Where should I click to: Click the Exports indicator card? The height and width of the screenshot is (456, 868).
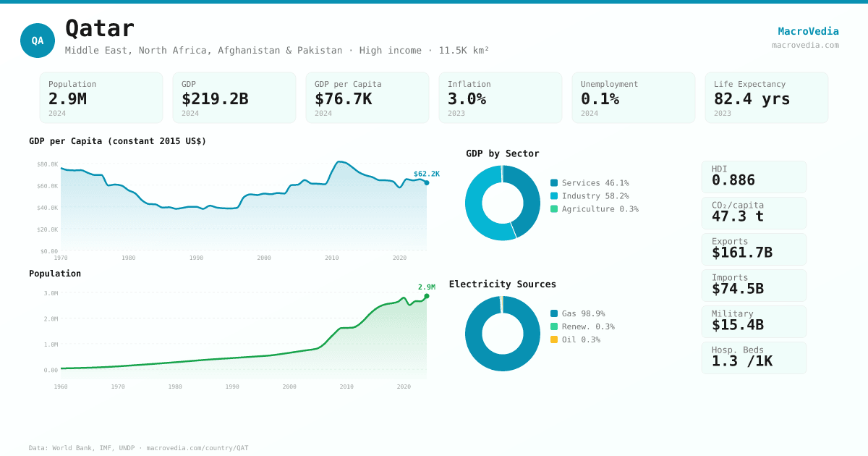(x=754, y=249)
